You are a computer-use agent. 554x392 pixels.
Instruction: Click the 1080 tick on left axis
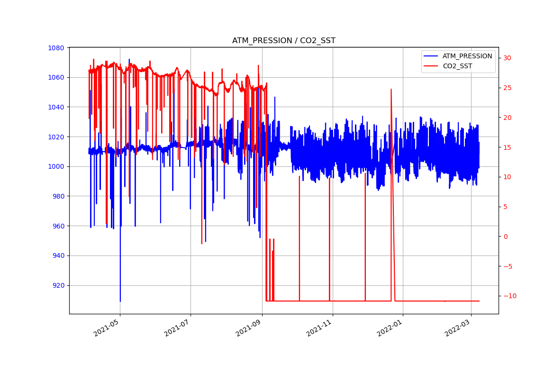(56, 48)
